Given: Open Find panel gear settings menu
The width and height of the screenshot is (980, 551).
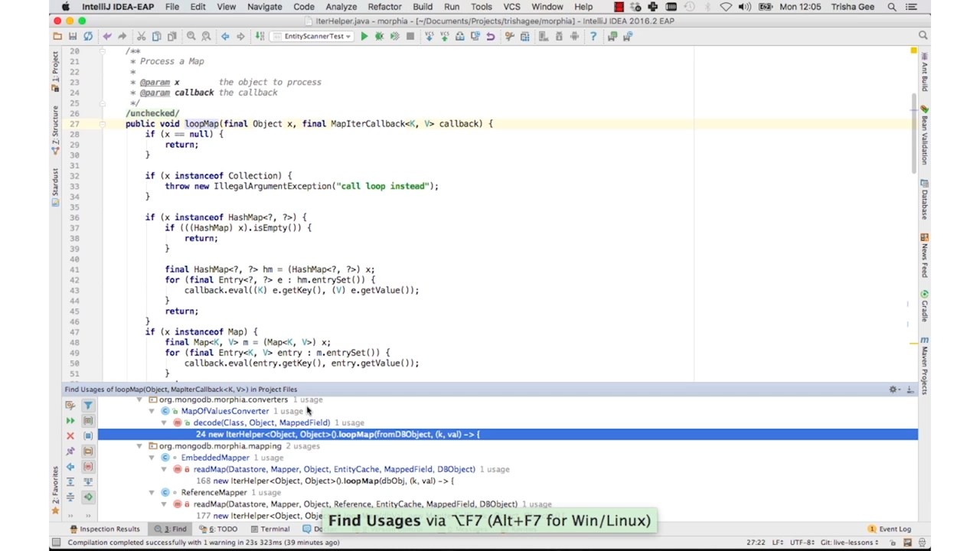Looking at the screenshot, I should click(893, 390).
